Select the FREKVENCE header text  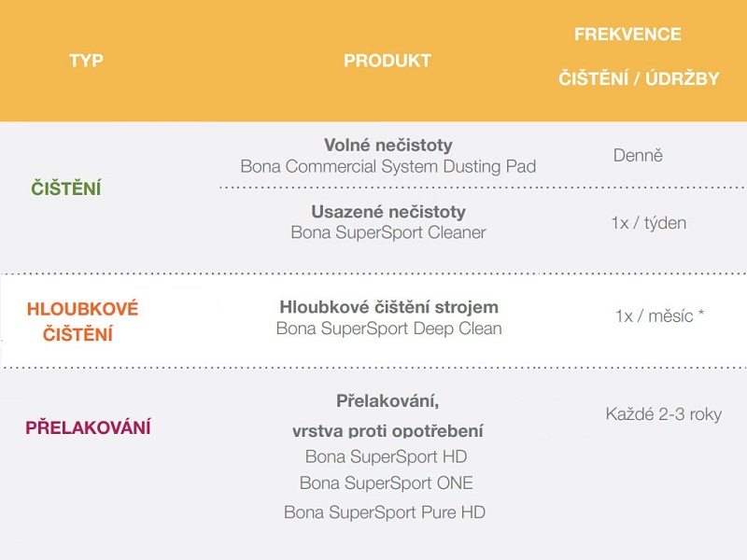[x=627, y=35]
